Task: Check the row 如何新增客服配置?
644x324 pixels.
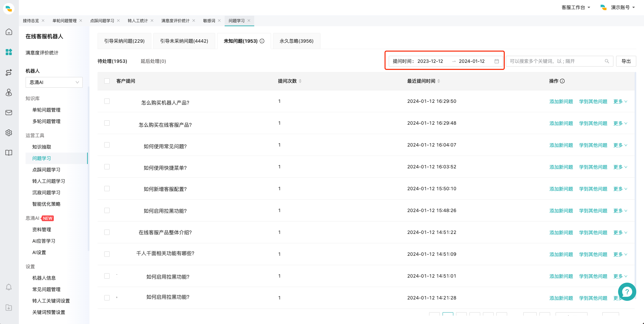Action: click(x=107, y=189)
